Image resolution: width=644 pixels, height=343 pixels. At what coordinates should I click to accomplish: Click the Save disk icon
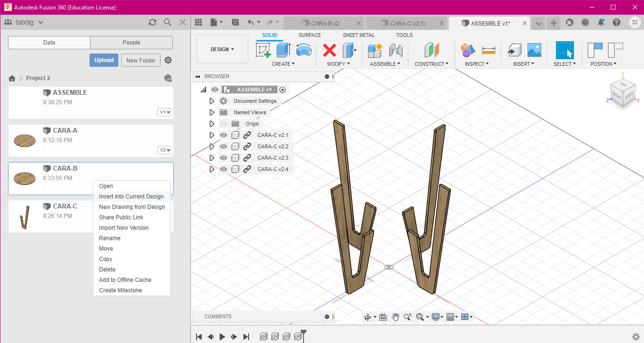coord(235,22)
